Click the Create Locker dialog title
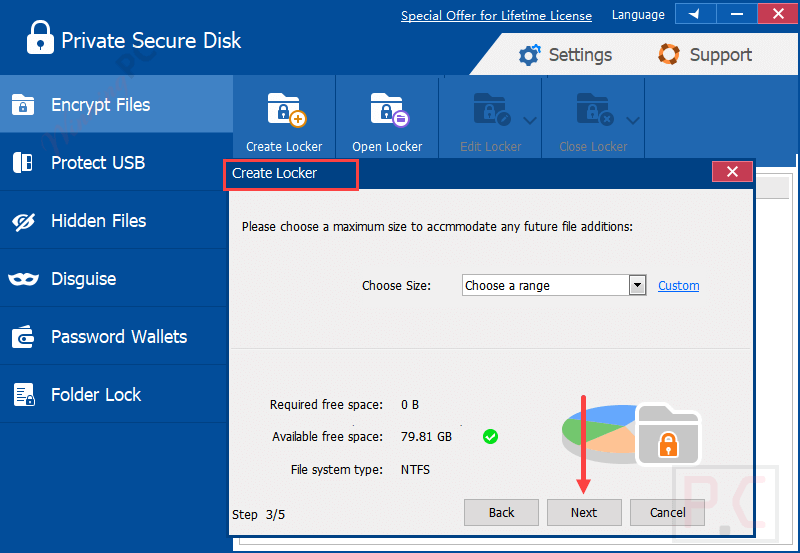 click(x=274, y=173)
